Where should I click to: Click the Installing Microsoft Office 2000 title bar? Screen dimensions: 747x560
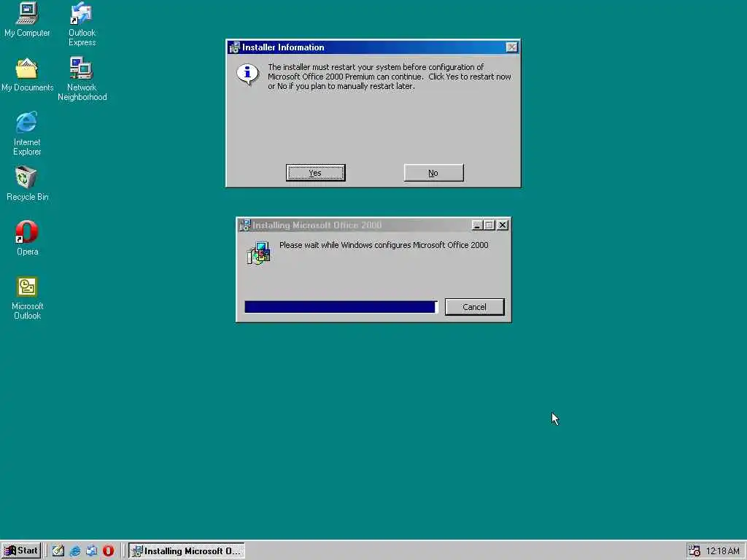click(374, 225)
